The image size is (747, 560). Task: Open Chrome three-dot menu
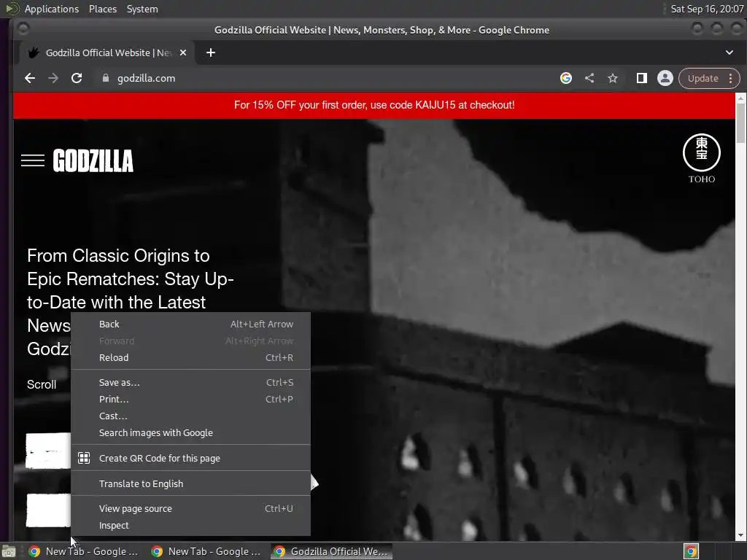731,78
